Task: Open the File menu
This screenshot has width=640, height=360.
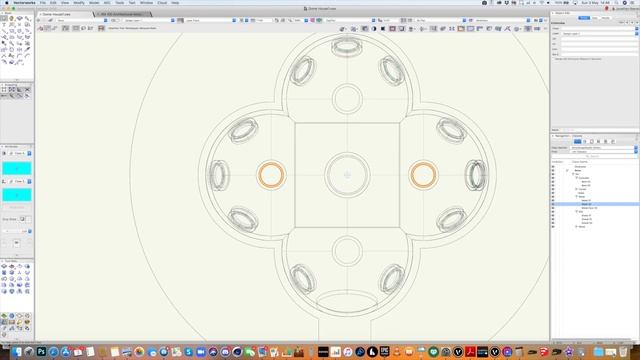Action: click(x=43, y=3)
